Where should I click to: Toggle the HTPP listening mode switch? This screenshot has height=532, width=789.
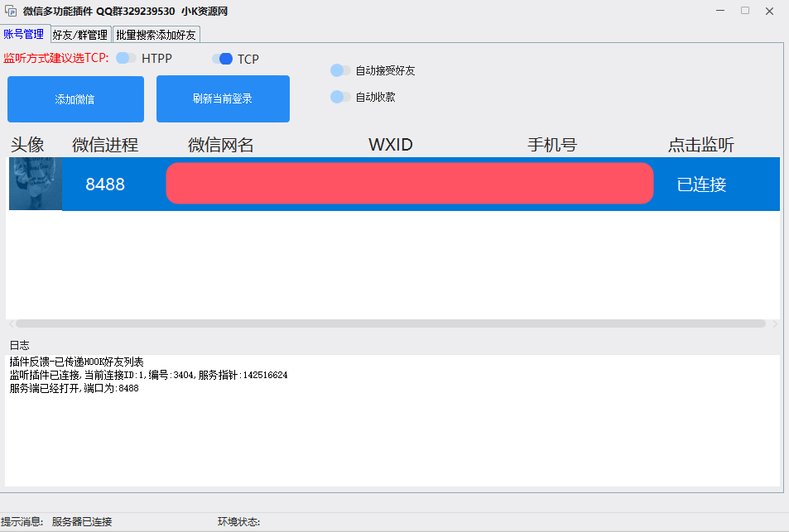point(126,59)
